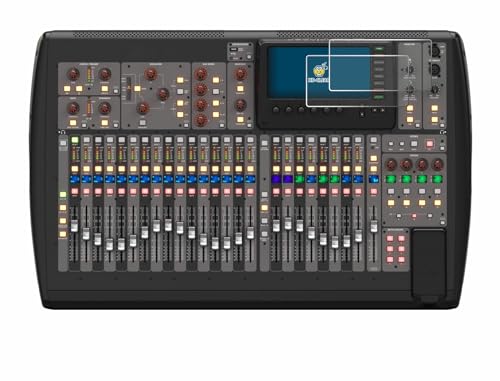
Task: Open the Equalizer section View button
Action: [x=186, y=125]
